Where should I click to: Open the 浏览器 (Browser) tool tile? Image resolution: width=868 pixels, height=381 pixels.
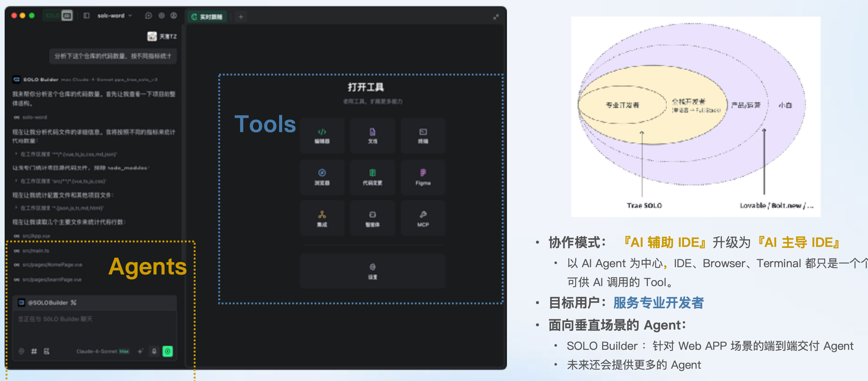[322, 177]
